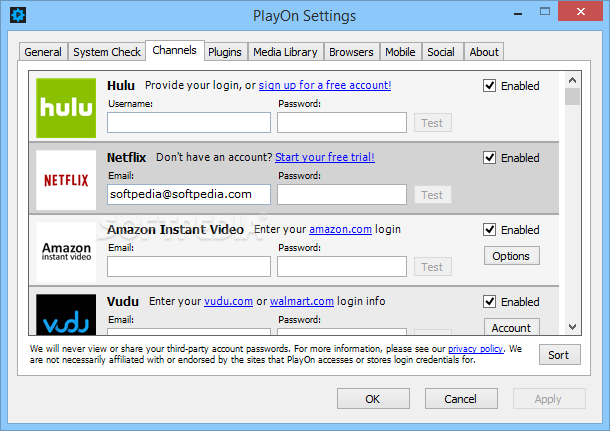
Task: Select the Channels tab
Action: coord(175,50)
